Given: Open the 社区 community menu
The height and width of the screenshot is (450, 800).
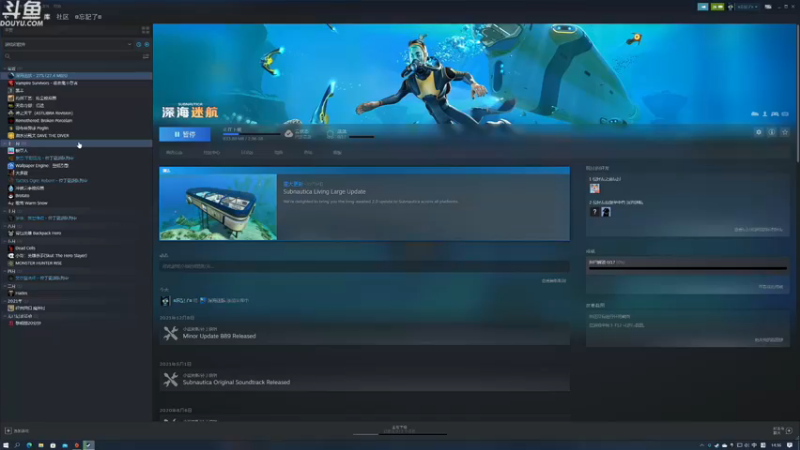Looking at the screenshot, I should (62, 17).
